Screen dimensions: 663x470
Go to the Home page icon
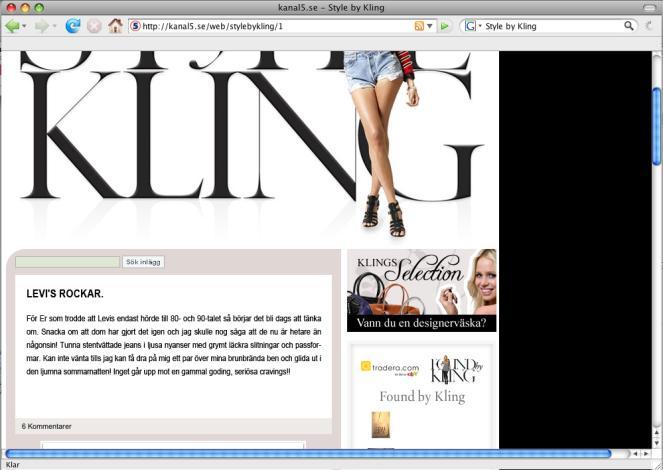115,26
